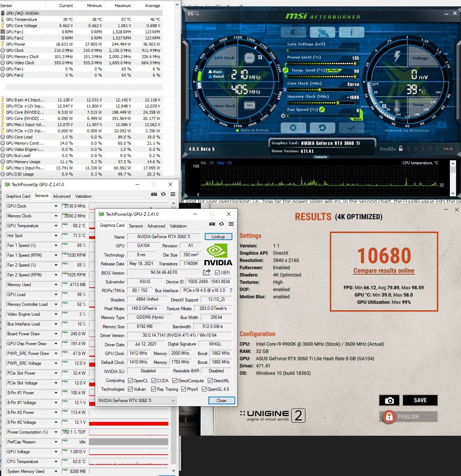461x476 pixels.
Task: Adjust the Memory Clock slider
Action: point(321,103)
